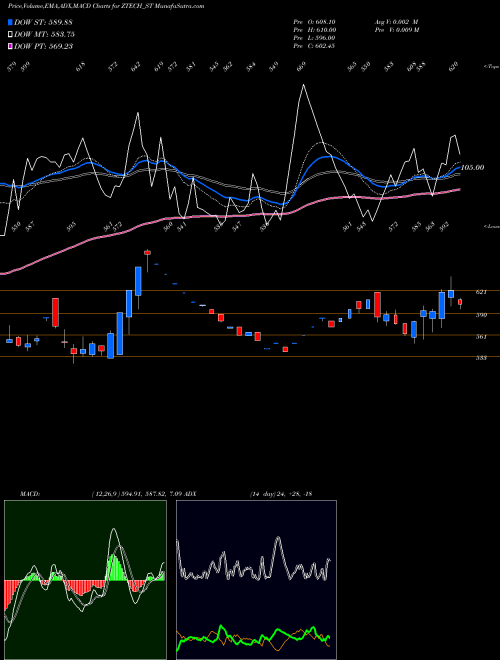Screen dimensions: 500x660
Task: Click the 621 price level label
Action: (481, 292)
